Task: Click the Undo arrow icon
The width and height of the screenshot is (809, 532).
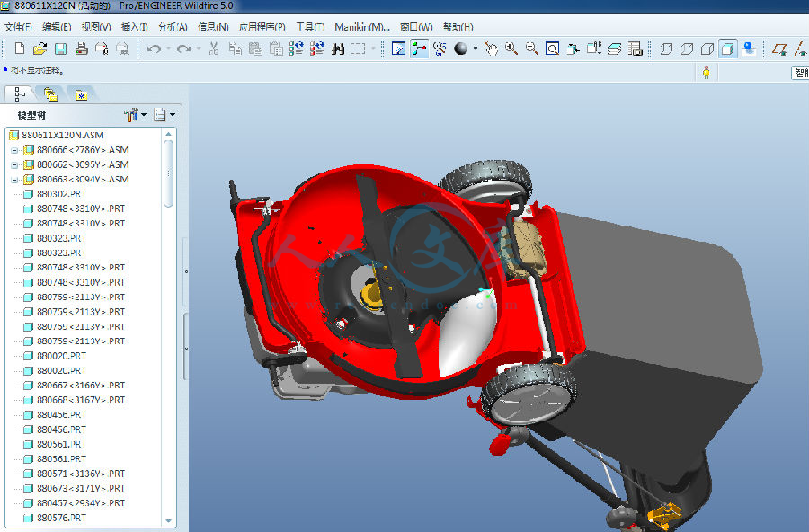Action: [154, 49]
